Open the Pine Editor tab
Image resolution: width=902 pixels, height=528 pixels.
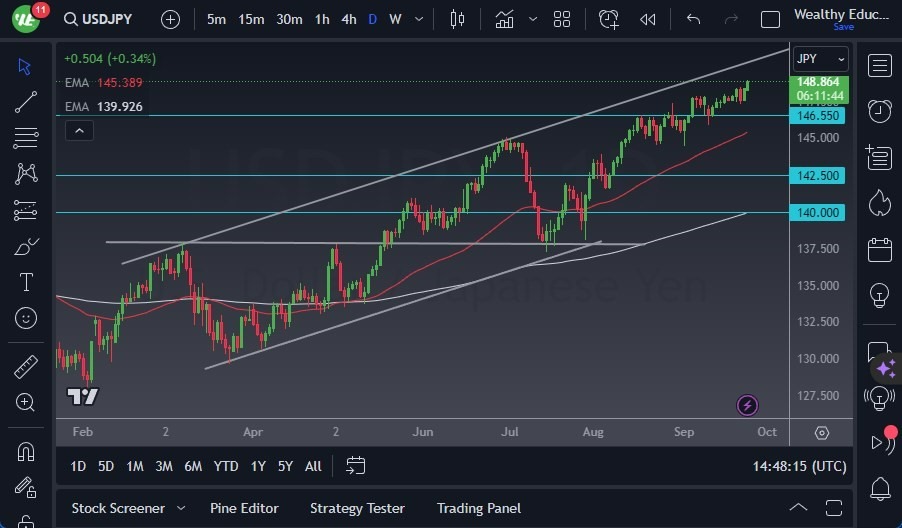tap(244, 508)
